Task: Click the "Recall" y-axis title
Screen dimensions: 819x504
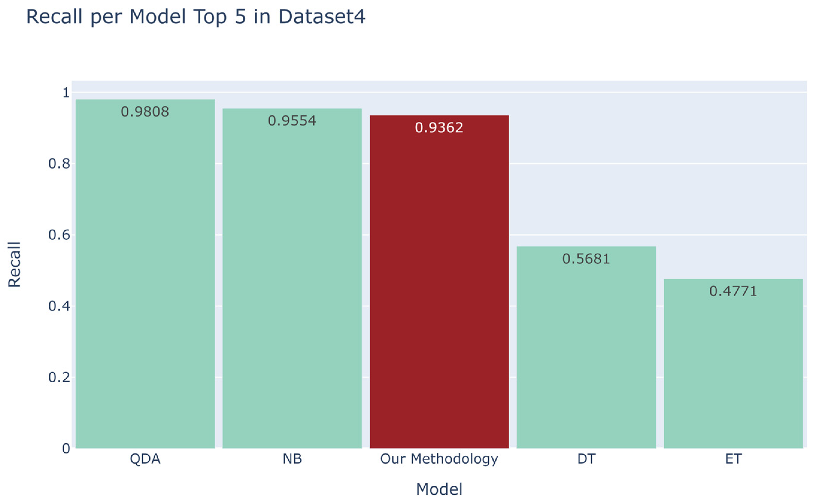Action: (14, 264)
